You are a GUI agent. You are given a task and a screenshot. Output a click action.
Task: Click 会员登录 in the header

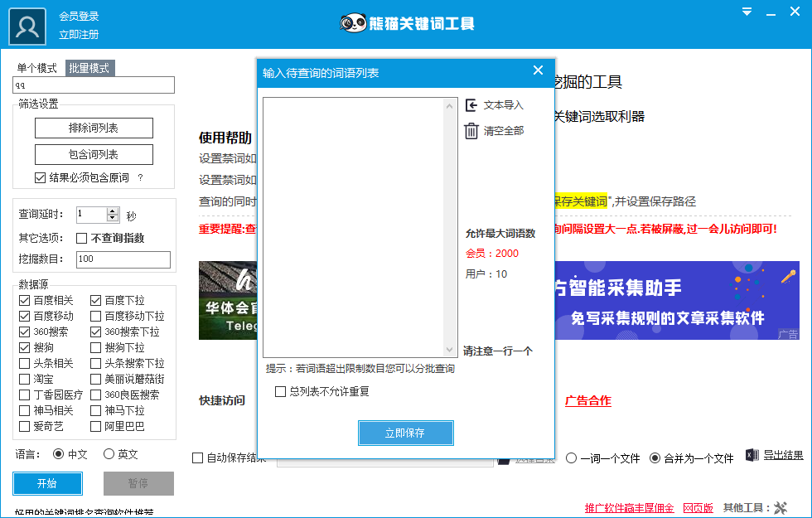click(79, 16)
